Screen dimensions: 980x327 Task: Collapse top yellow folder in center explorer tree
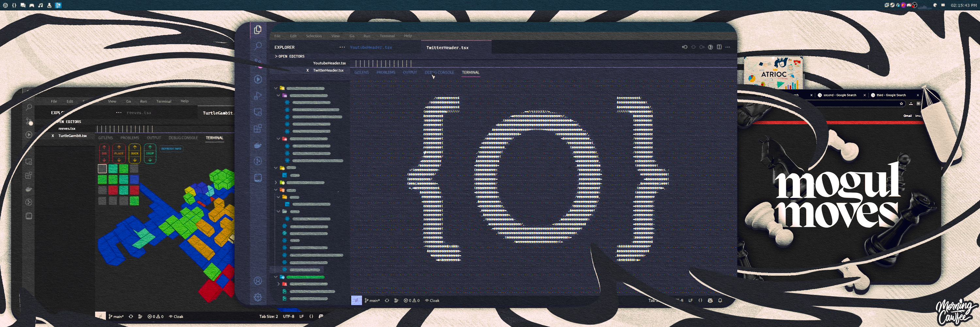tap(276, 88)
